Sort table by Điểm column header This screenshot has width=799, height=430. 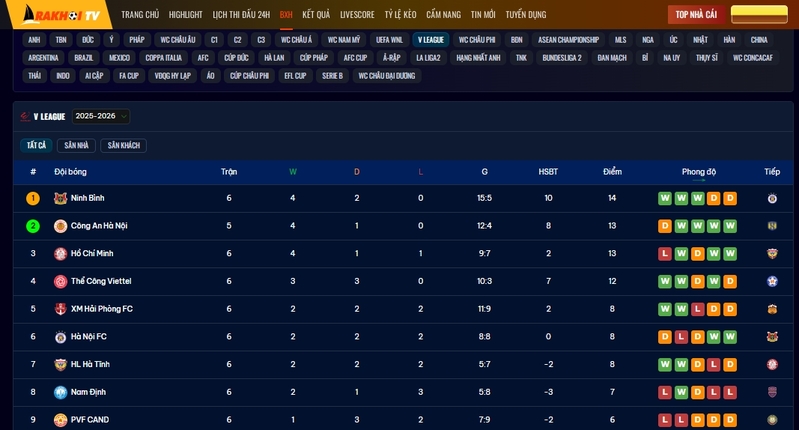pos(612,172)
